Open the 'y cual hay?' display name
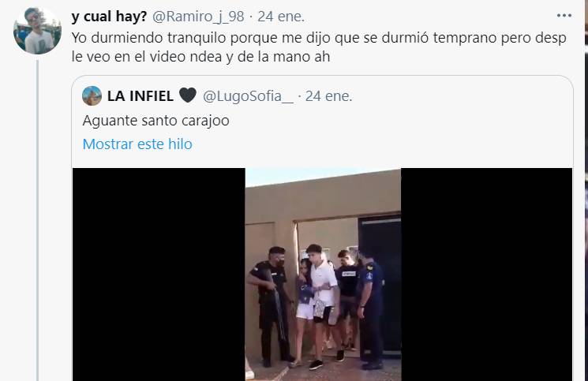Image resolution: width=588 pixels, height=381 pixels. [109, 16]
